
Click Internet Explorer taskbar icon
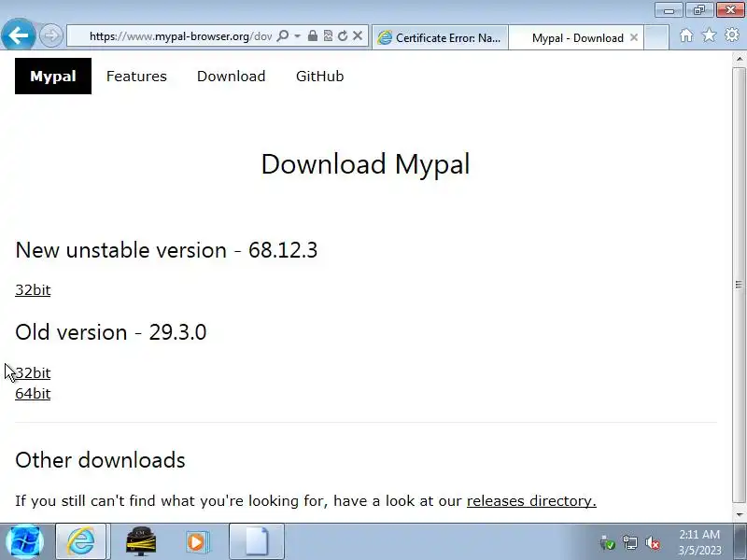click(x=82, y=541)
